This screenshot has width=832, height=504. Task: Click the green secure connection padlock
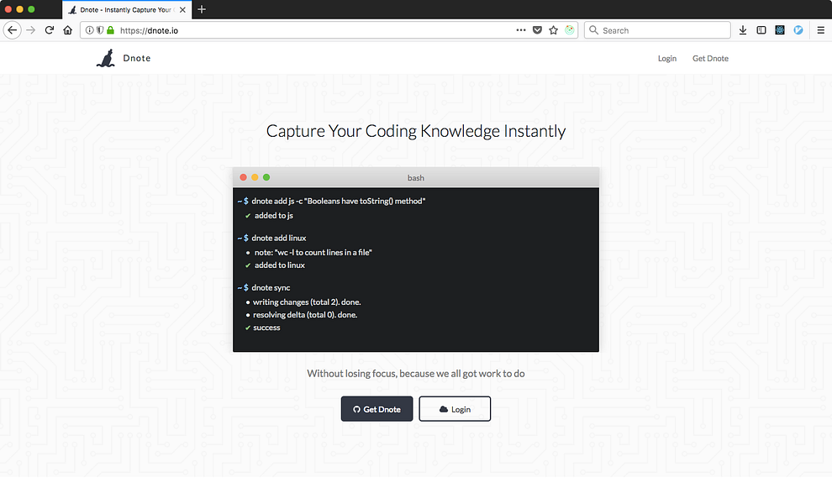[x=110, y=30]
